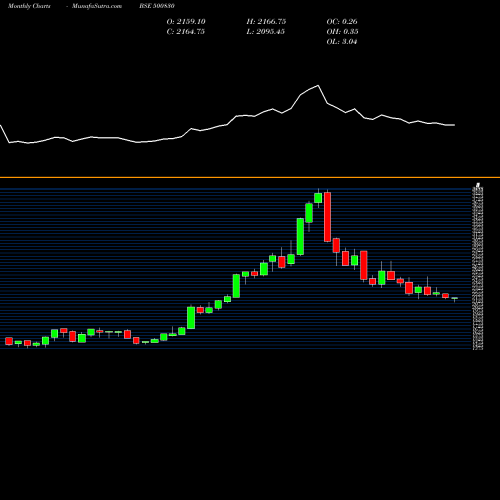Viewport: 500px width, 500px height.
Task: Select the low value 'L: 2095.45'
Action: pyautogui.click(x=266, y=32)
